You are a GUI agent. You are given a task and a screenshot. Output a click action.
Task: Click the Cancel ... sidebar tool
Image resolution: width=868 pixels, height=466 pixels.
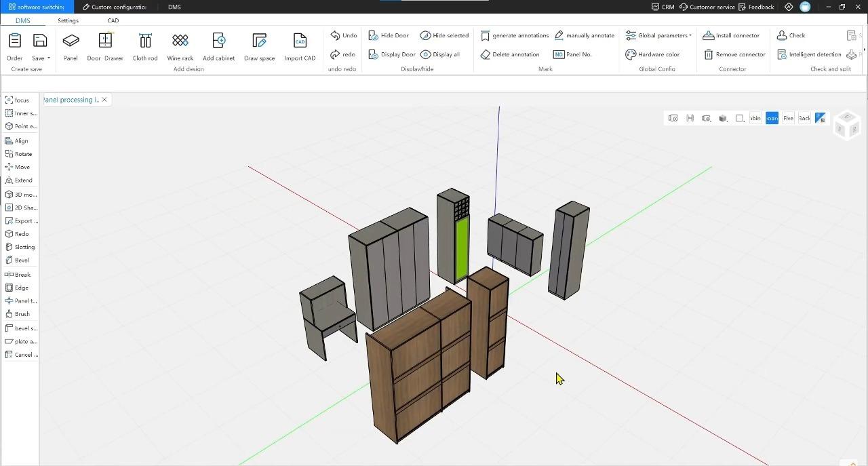(x=21, y=354)
